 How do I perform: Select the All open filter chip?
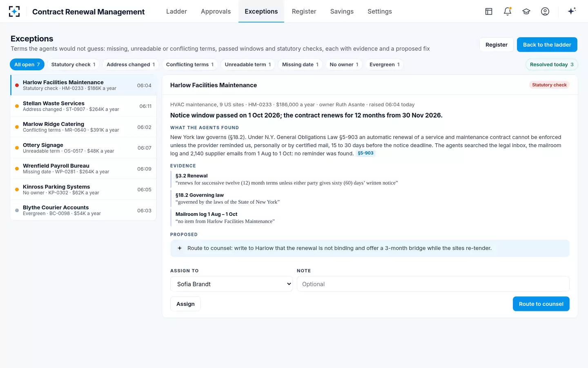pos(27,65)
